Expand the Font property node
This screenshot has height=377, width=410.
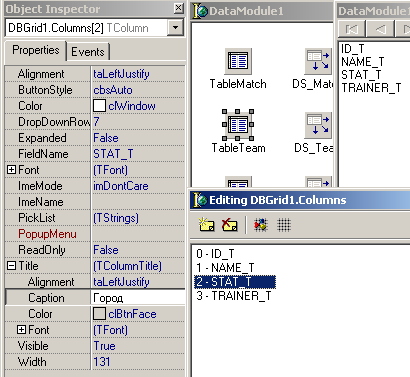point(11,170)
